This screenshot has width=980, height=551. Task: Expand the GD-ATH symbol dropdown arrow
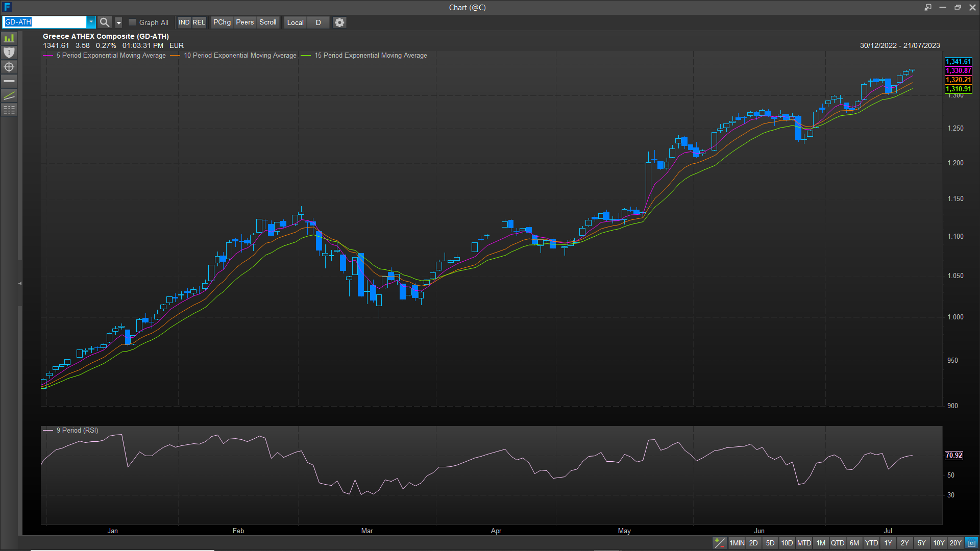(x=91, y=22)
